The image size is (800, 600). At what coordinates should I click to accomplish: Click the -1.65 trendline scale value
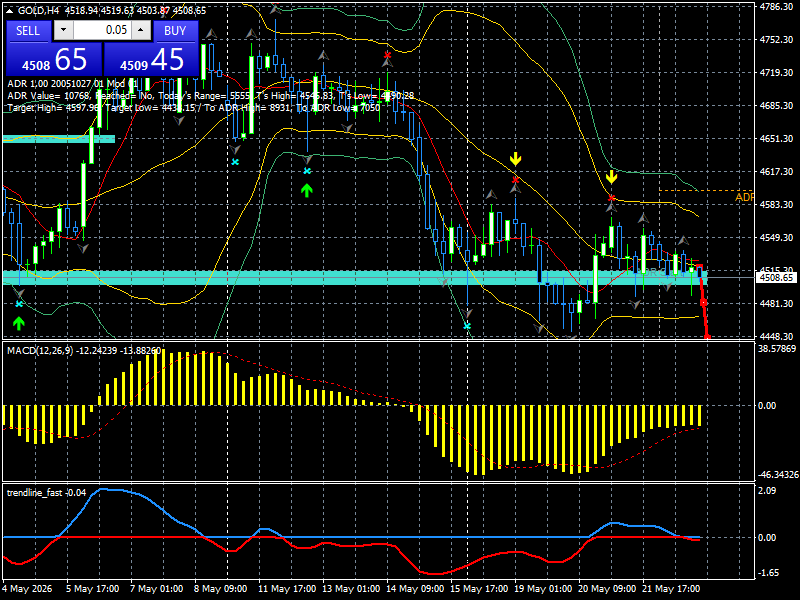768,573
